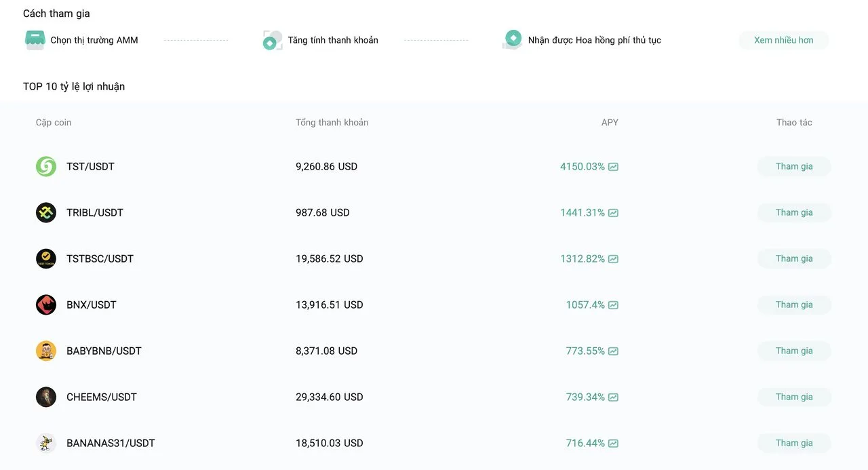This screenshot has width=868, height=470.
Task: Click the TSTBSC coin logo icon
Action: (46, 258)
